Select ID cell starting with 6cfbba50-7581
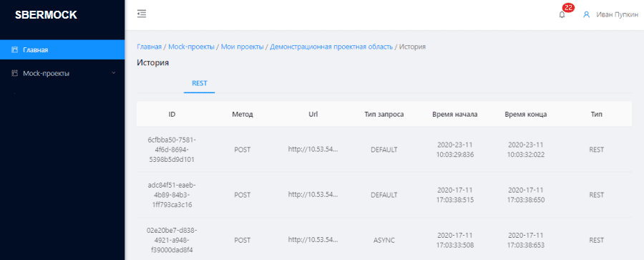 172,150
